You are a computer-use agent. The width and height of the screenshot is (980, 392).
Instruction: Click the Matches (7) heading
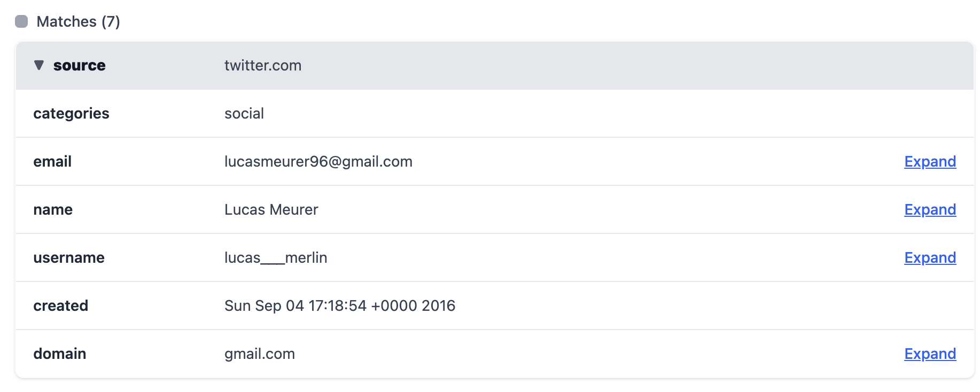pos(78,21)
